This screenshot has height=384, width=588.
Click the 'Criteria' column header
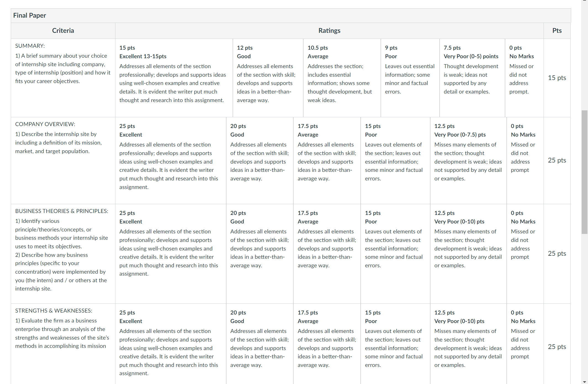pos(63,31)
